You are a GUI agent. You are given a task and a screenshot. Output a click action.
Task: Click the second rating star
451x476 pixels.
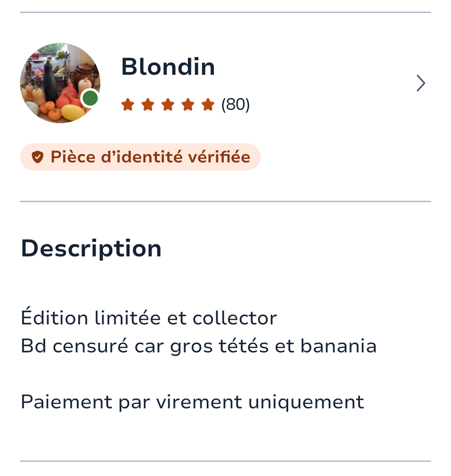point(148,105)
